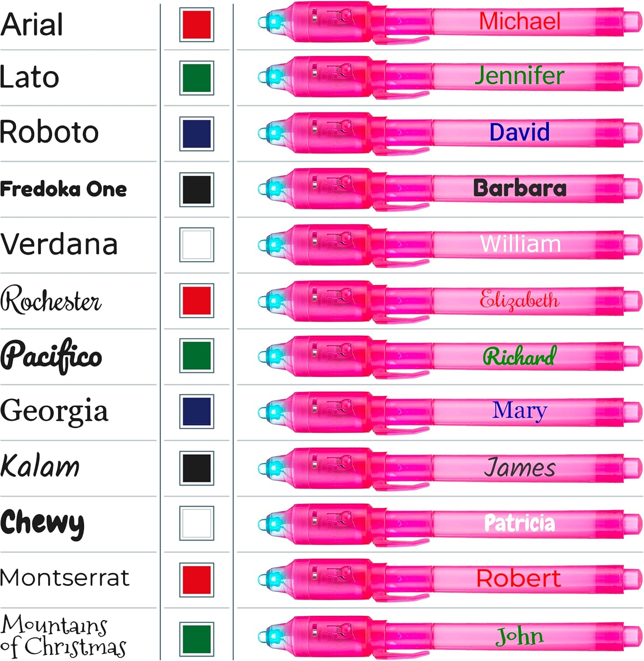Viewport: 644px width, 661px height.
Task: Choose the white swatch next to Chewy
Action: 197,523
